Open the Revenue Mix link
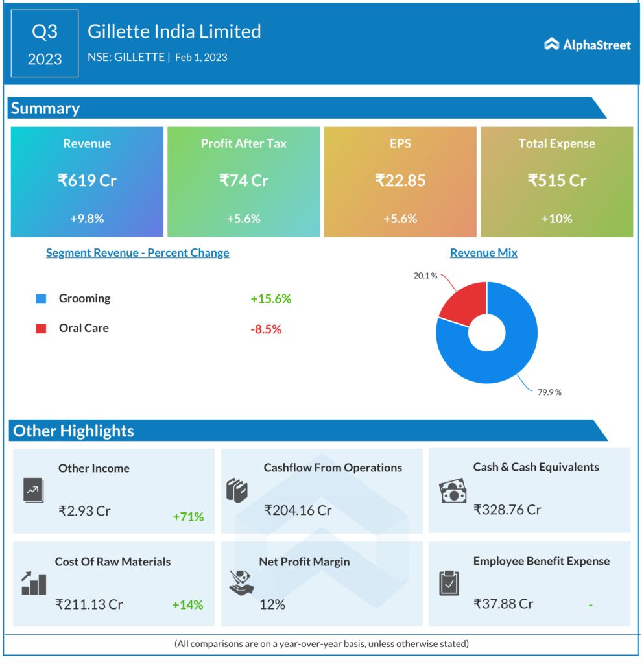 click(x=483, y=253)
